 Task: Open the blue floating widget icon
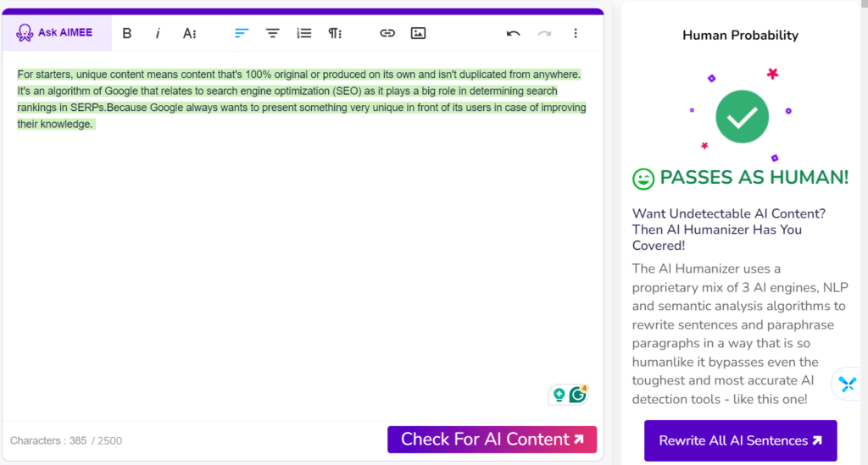tap(848, 384)
